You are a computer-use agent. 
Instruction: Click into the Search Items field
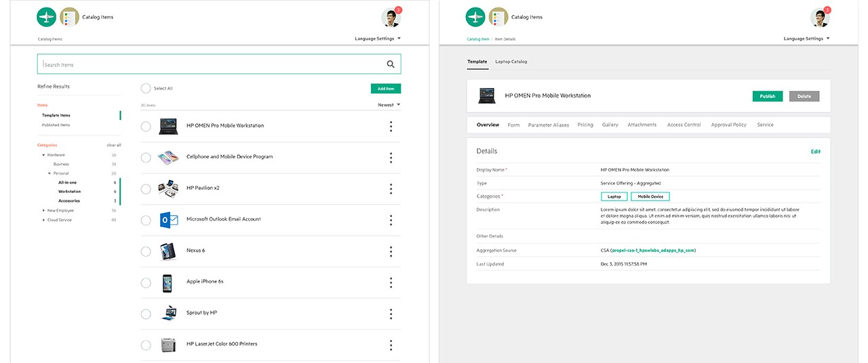tap(219, 64)
